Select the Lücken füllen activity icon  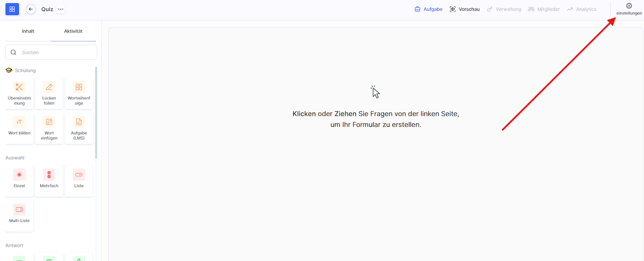(x=49, y=87)
